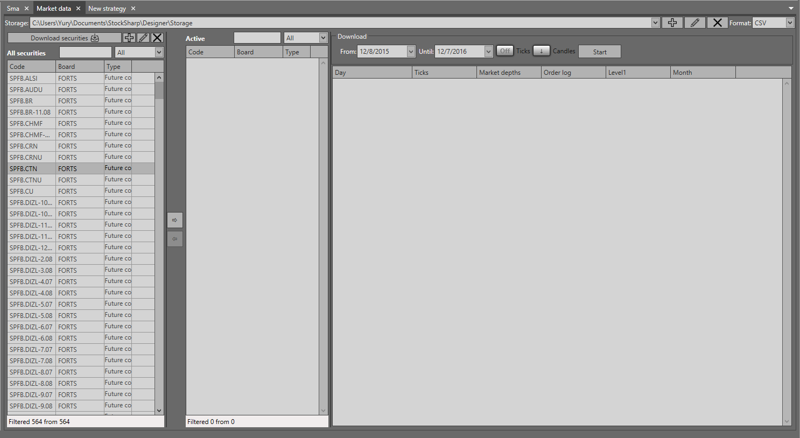Switch to the Sma tab
The width and height of the screenshot is (800, 438).
(14, 8)
